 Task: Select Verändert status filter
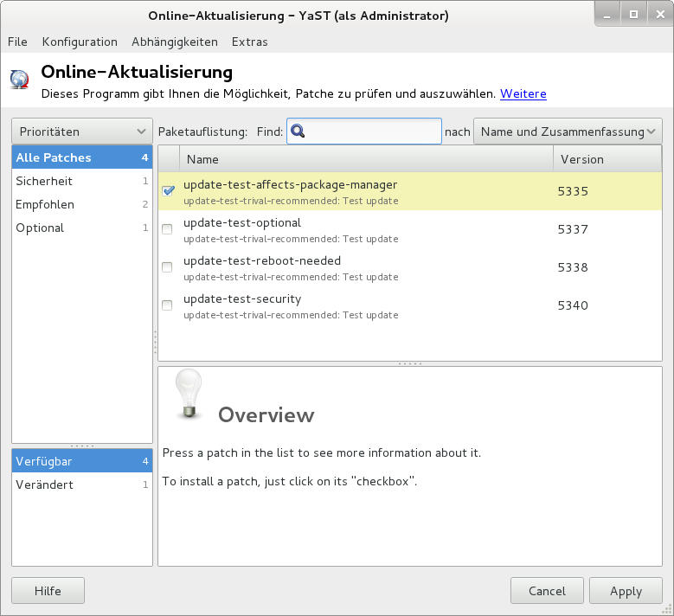[82, 484]
